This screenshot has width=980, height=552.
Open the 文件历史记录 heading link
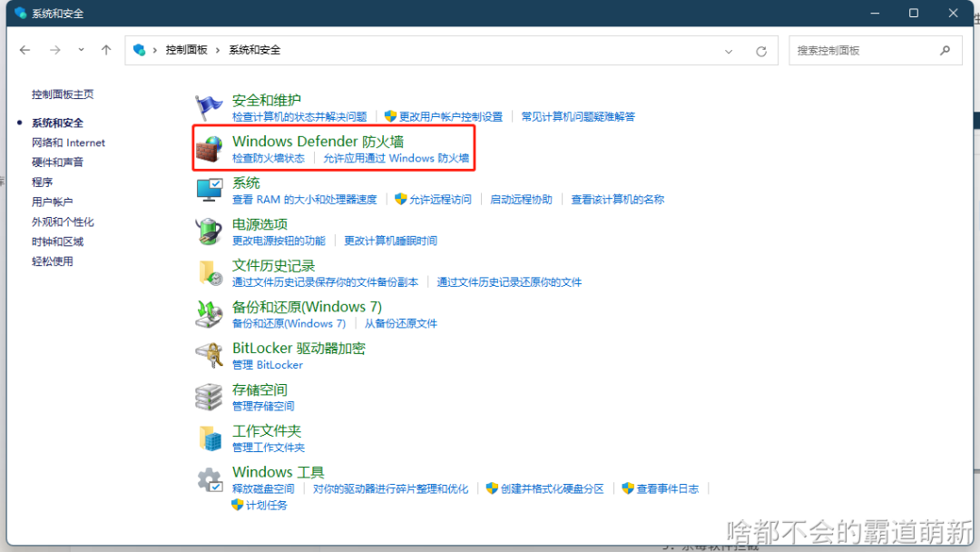(273, 266)
